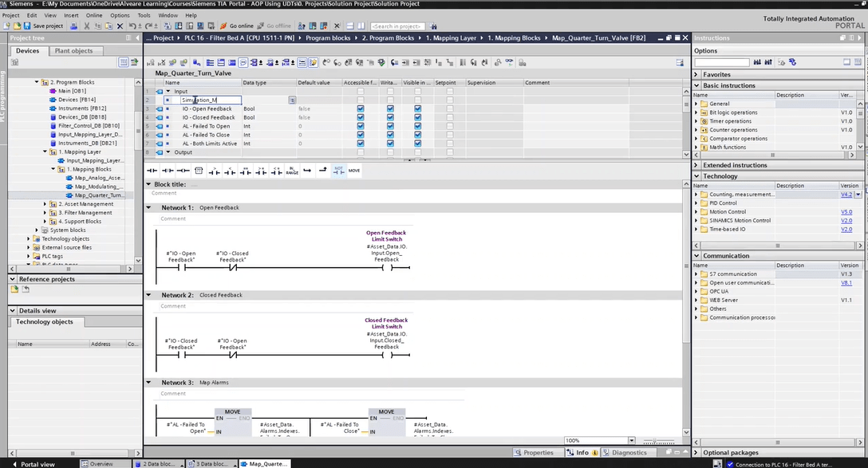Insert an output coil from favorites bar
Screen dimensions: 868x468
pos(183,171)
